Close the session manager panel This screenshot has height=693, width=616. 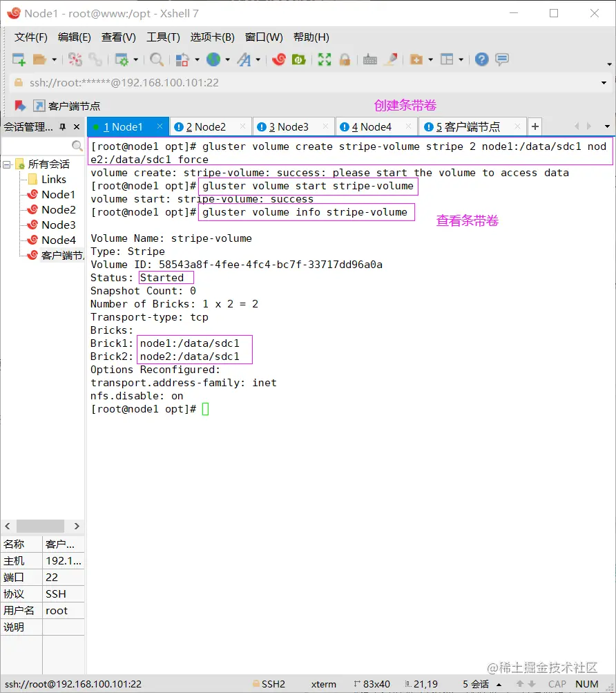[77, 127]
